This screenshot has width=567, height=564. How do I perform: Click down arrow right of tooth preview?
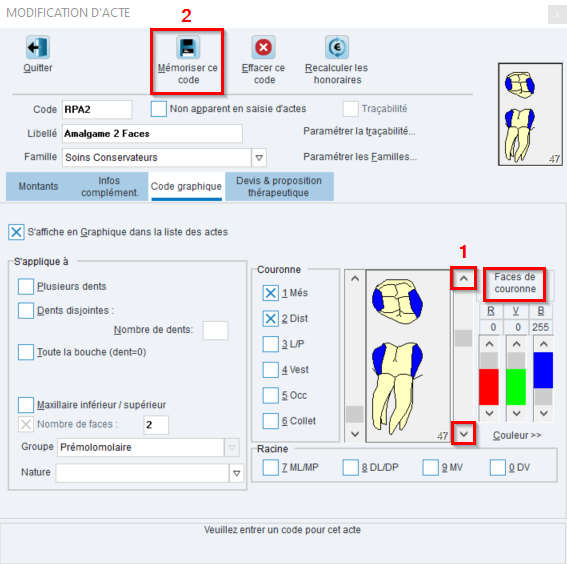[x=464, y=433]
